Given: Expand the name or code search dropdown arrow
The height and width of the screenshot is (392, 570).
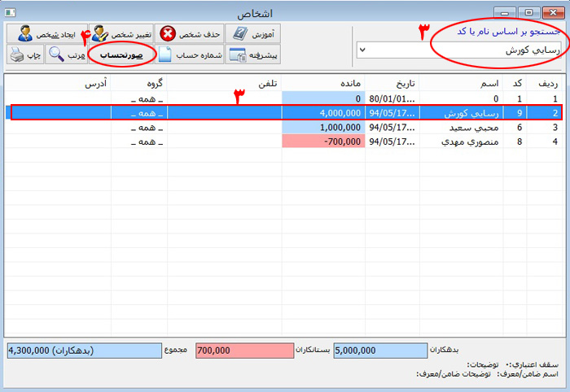Looking at the screenshot, I should pos(362,50).
